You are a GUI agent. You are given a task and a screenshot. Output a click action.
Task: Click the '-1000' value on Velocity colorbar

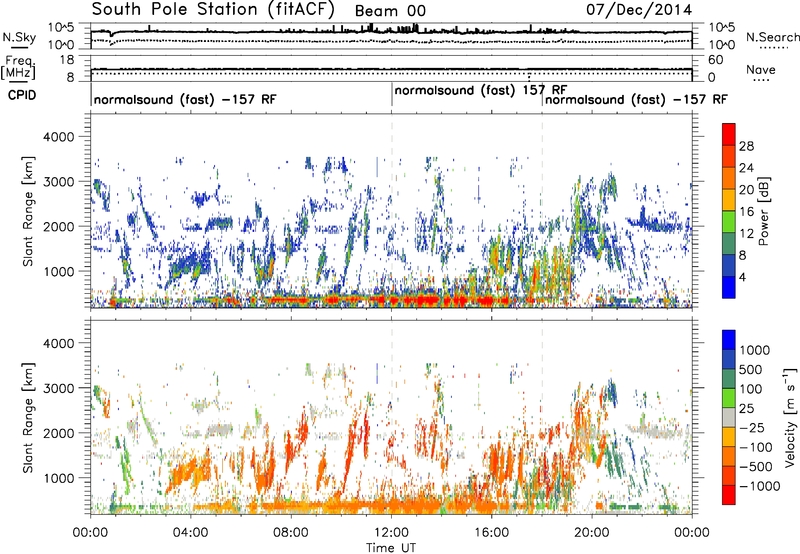[x=759, y=486]
